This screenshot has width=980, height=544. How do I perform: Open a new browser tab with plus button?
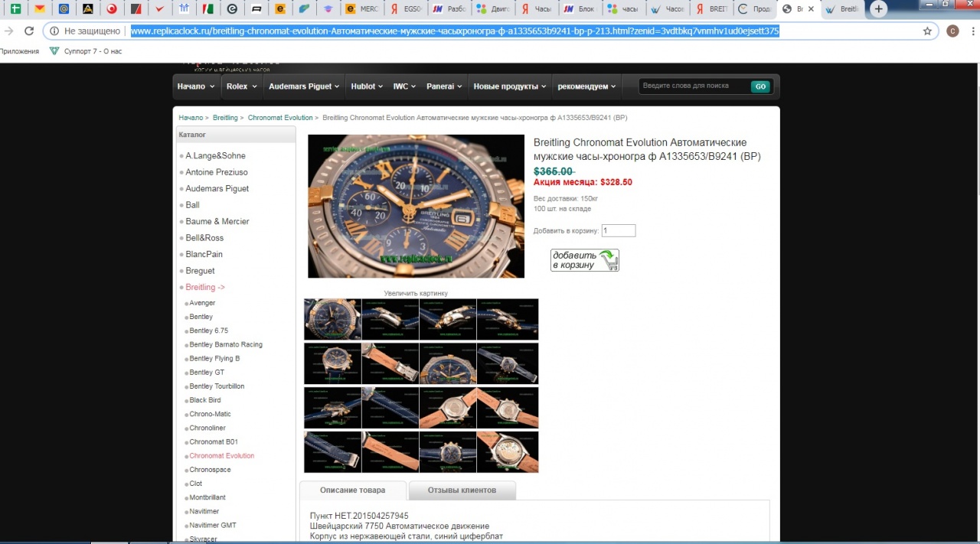tap(879, 9)
